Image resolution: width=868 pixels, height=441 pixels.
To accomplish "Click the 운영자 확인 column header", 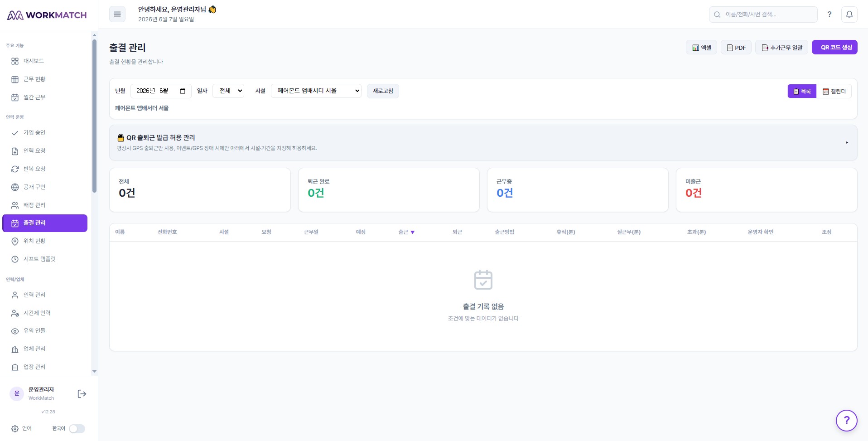I will coord(761,232).
